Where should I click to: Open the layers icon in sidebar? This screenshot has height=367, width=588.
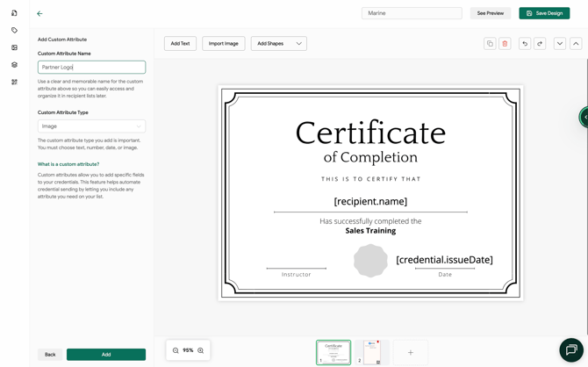(14, 65)
